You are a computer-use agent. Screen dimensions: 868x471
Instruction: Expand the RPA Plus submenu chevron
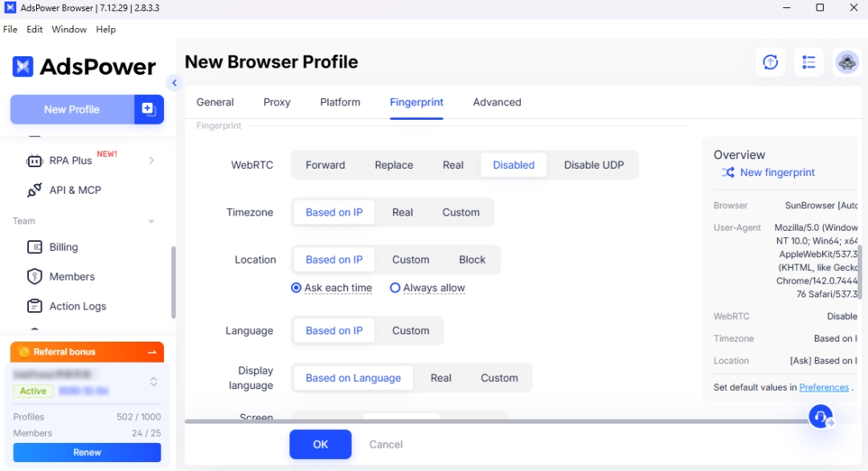tap(151, 161)
